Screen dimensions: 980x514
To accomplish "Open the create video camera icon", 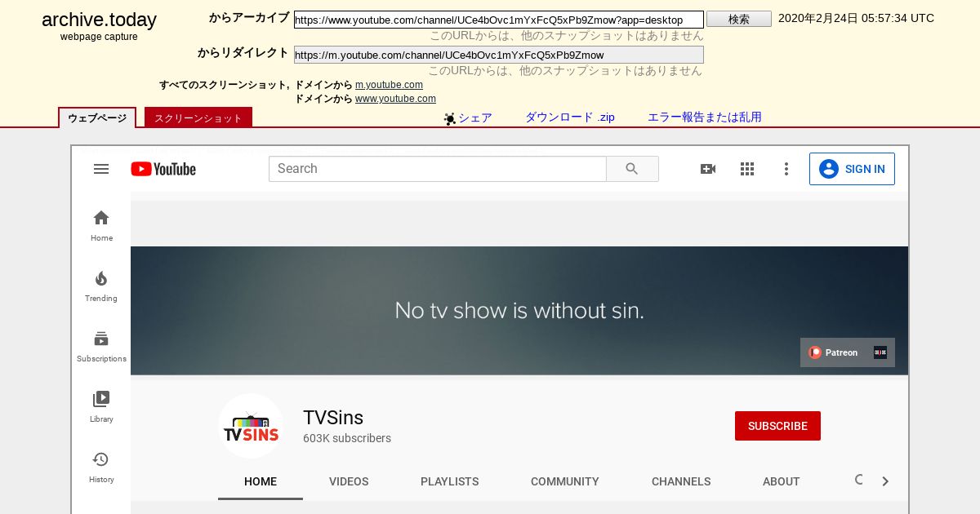I will coord(708,169).
